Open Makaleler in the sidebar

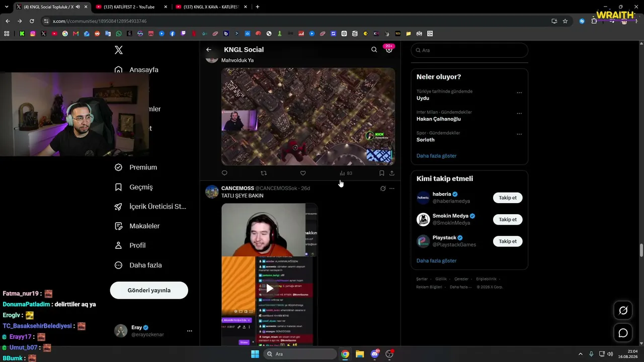(x=137, y=226)
